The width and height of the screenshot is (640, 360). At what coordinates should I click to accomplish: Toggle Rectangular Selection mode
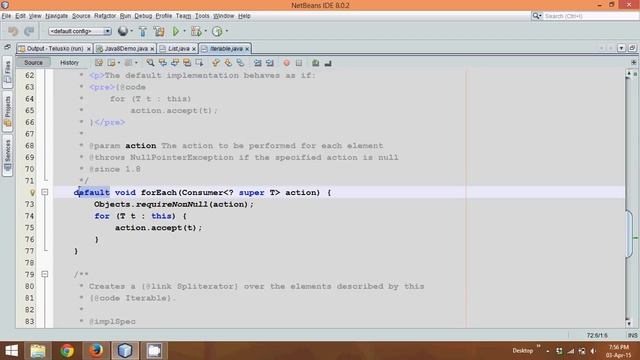tap(199, 63)
